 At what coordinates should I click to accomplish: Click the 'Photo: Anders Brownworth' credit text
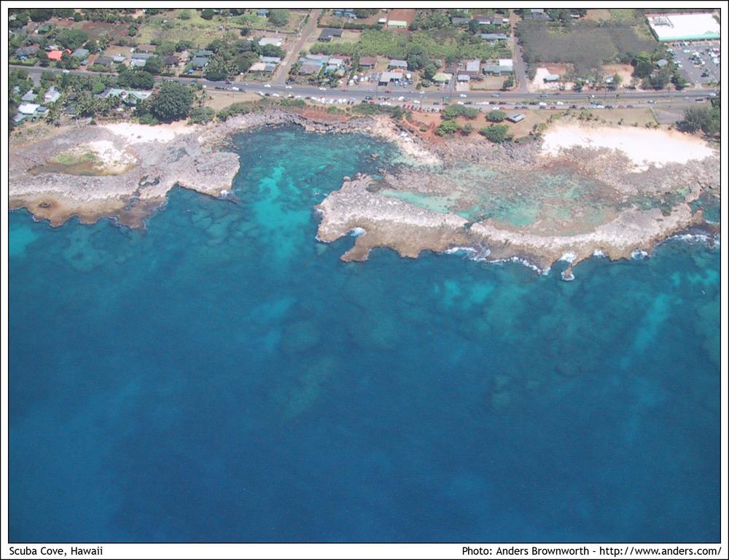[x=526, y=551]
